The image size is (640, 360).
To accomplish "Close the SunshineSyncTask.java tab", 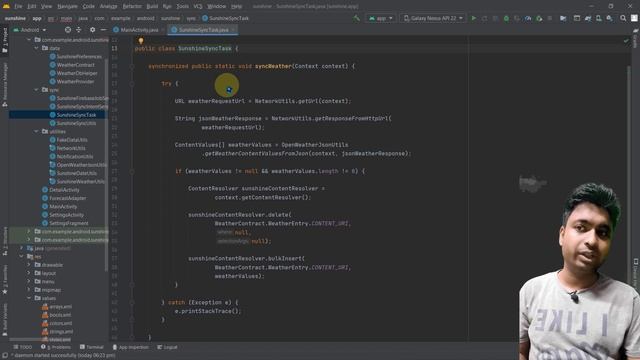I will click(233, 30).
